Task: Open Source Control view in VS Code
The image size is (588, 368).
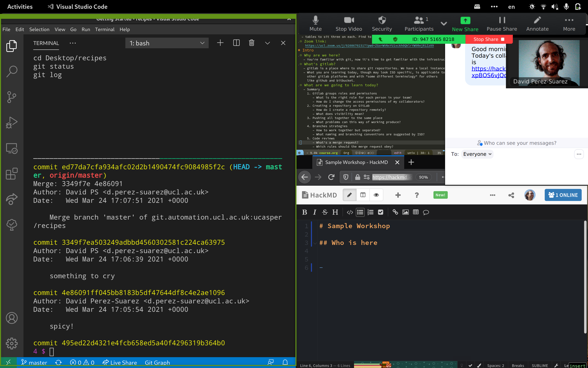Action: pos(11,97)
